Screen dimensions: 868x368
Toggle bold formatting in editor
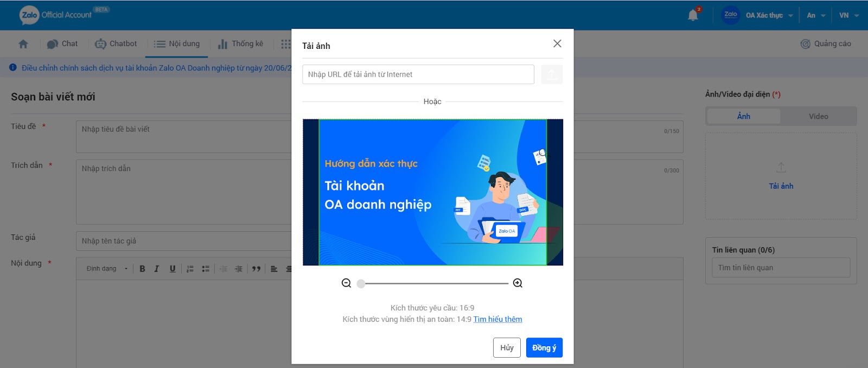point(142,269)
